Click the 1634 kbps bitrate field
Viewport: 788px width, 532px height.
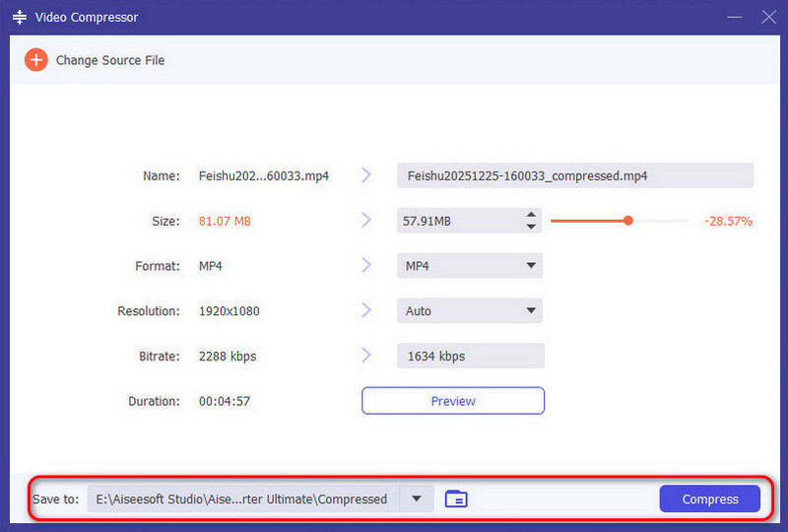click(x=470, y=356)
